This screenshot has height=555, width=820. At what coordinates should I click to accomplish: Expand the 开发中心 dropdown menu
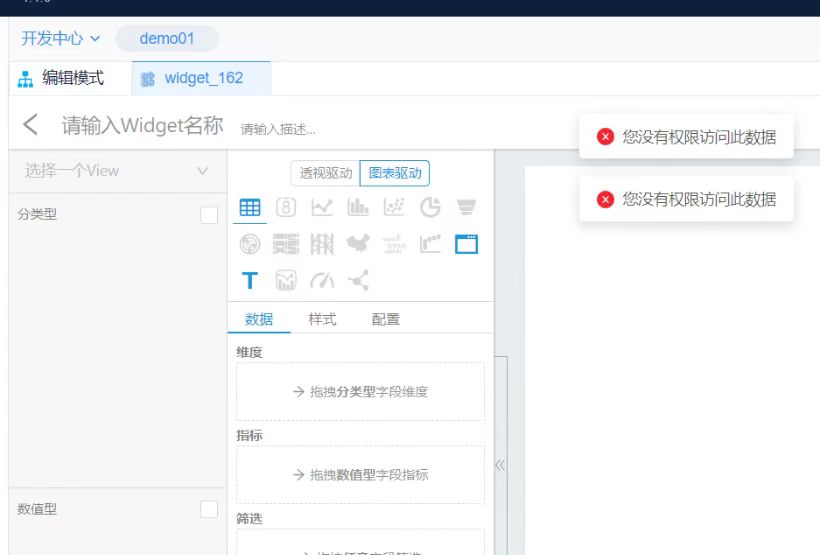tap(61, 39)
